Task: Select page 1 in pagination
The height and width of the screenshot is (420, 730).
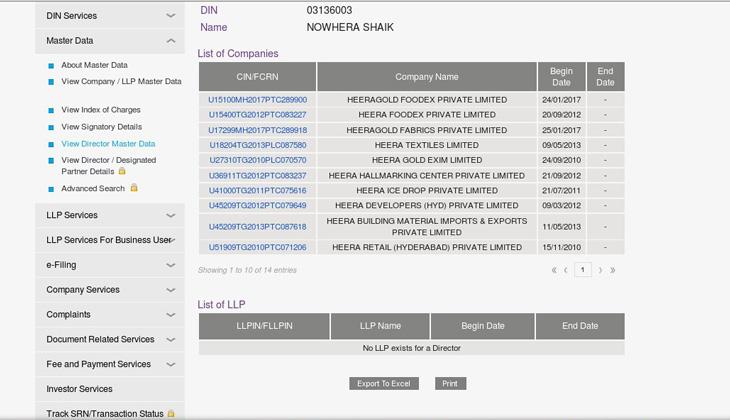Action: (583, 270)
